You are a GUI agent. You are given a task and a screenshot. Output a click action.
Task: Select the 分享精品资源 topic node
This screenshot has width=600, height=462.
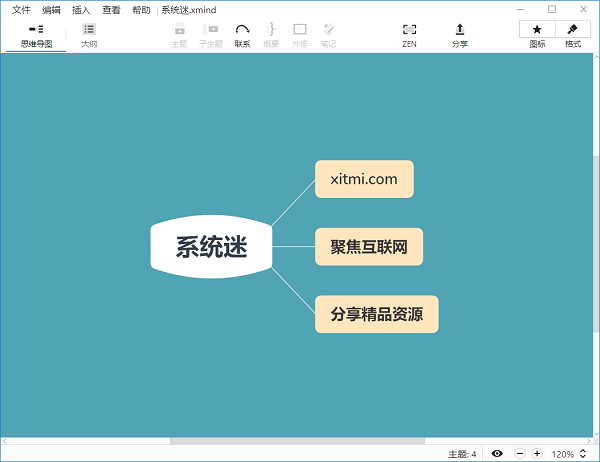pos(377,314)
